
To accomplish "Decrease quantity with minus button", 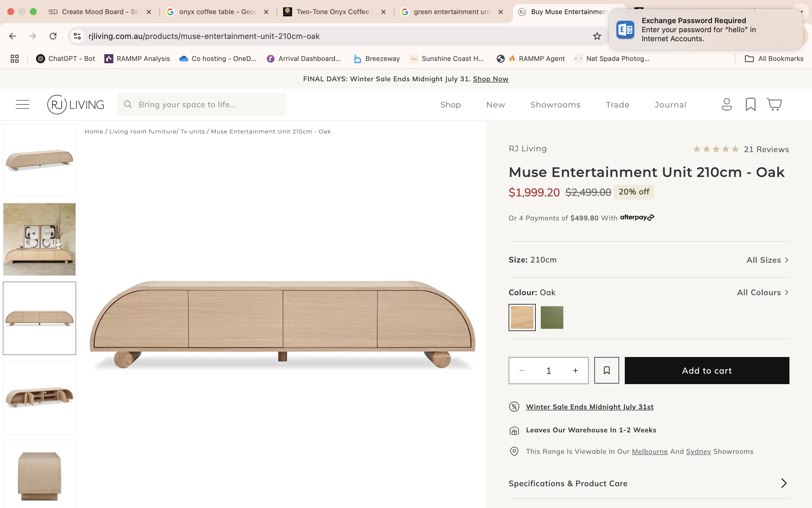I will click(522, 371).
